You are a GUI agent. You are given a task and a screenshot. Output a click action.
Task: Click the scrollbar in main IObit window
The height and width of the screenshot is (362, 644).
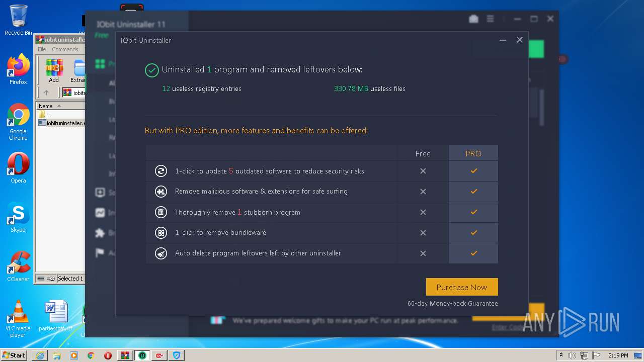coord(542,108)
